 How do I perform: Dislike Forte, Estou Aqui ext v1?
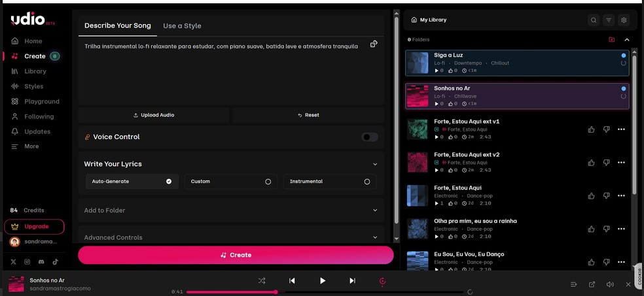click(606, 129)
